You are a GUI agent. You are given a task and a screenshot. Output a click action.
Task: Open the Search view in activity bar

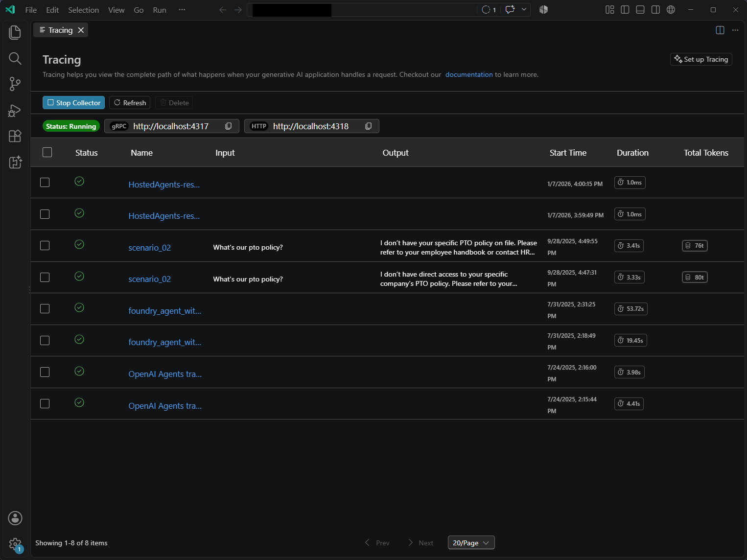(x=15, y=59)
